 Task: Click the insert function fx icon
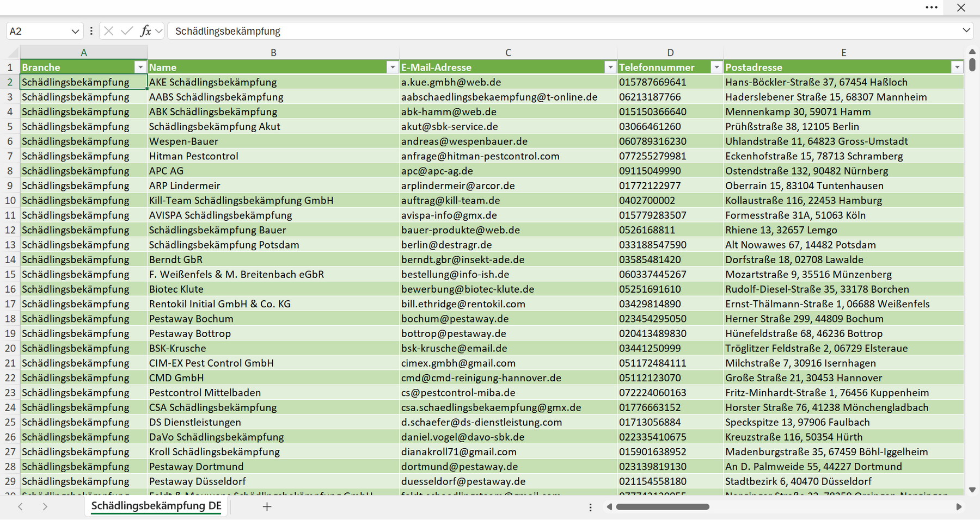click(x=145, y=31)
